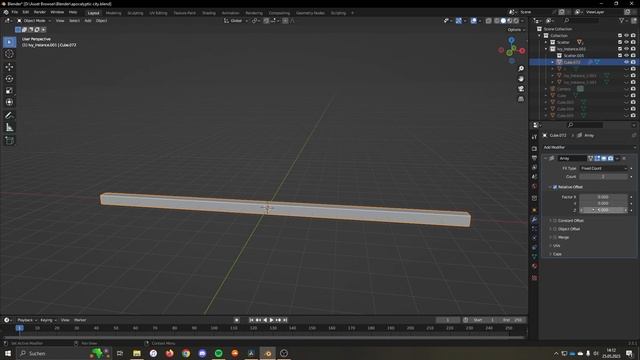Click the Factor Z value field
This screenshot has width=640, height=360.
click(x=604, y=210)
